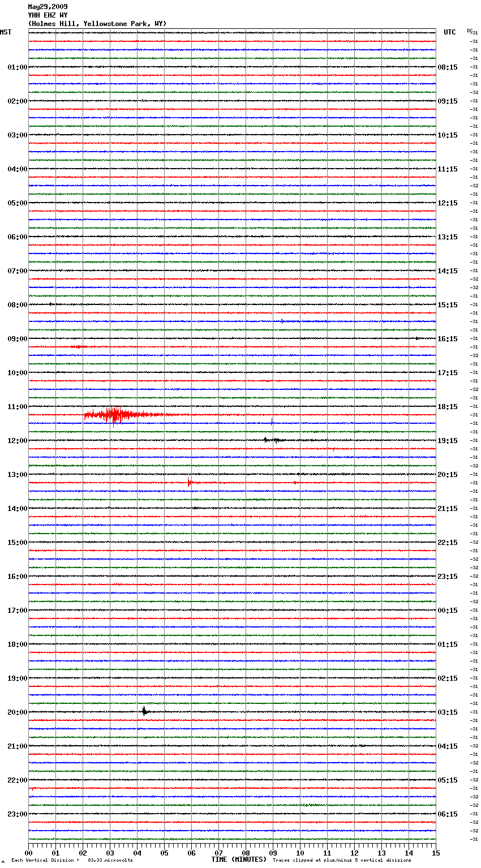Screen dimensions: 481x868
Task: Click the Holmes Hill, Yellowstone Park, WY title
Action: [x=97, y=24]
